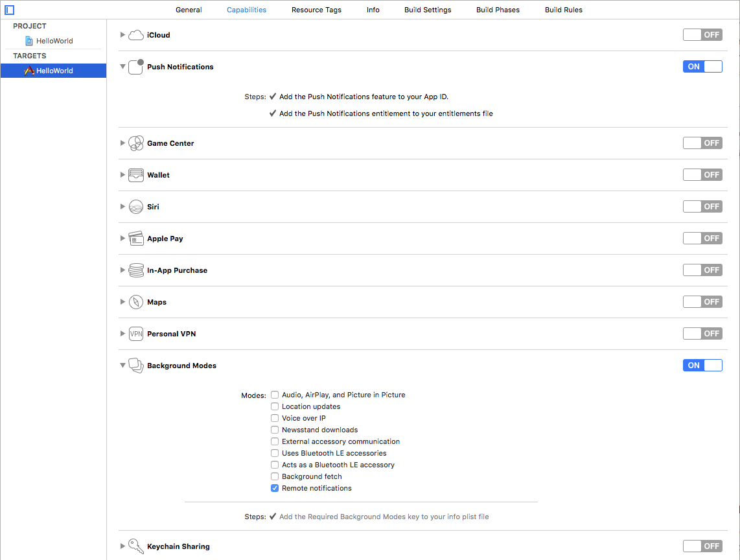
Task: Select the Game Center icon
Action: (x=136, y=143)
